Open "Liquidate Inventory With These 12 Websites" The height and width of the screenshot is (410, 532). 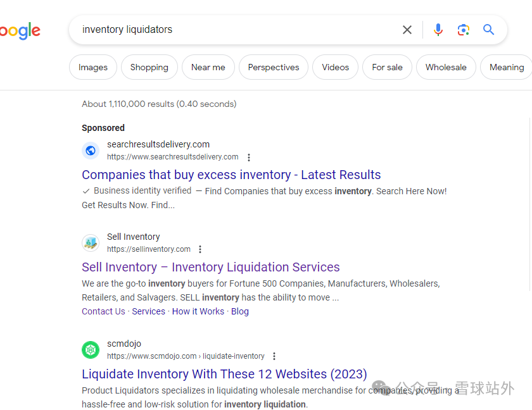tap(224, 374)
